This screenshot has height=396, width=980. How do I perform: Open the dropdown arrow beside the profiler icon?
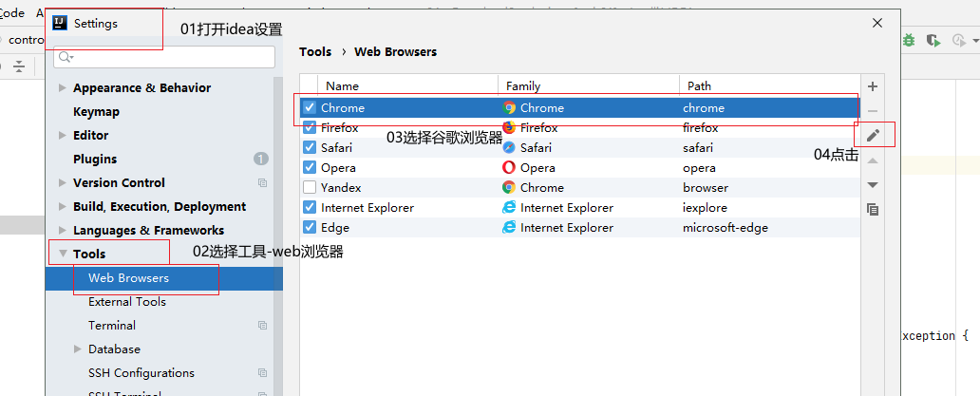(x=975, y=41)
